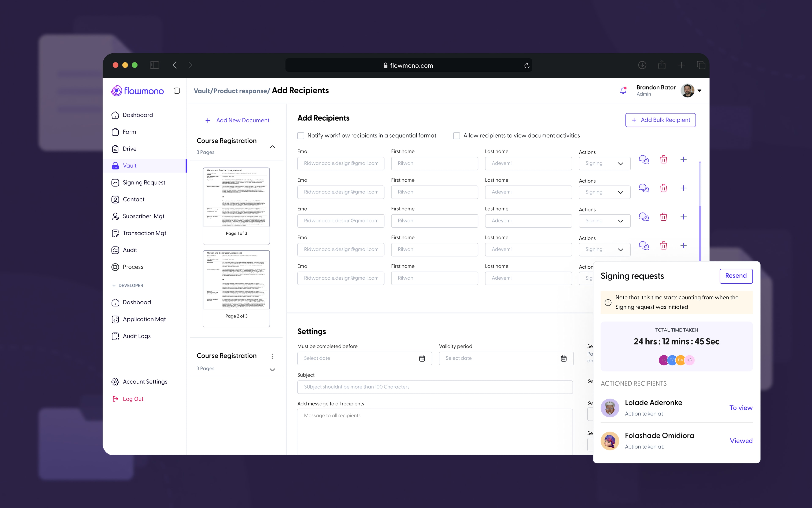This screenshot has width=812, height=508.
Task: Click the Subject input field
Action: point(435,387)
